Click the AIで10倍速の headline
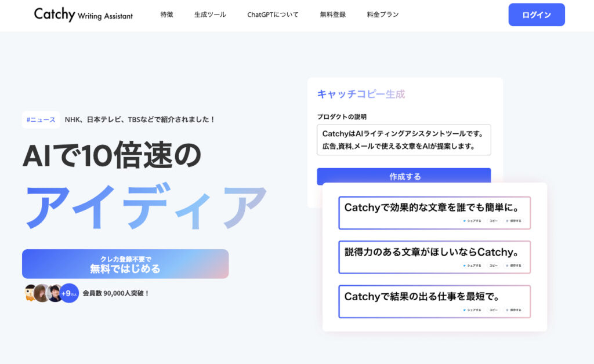 112,155
